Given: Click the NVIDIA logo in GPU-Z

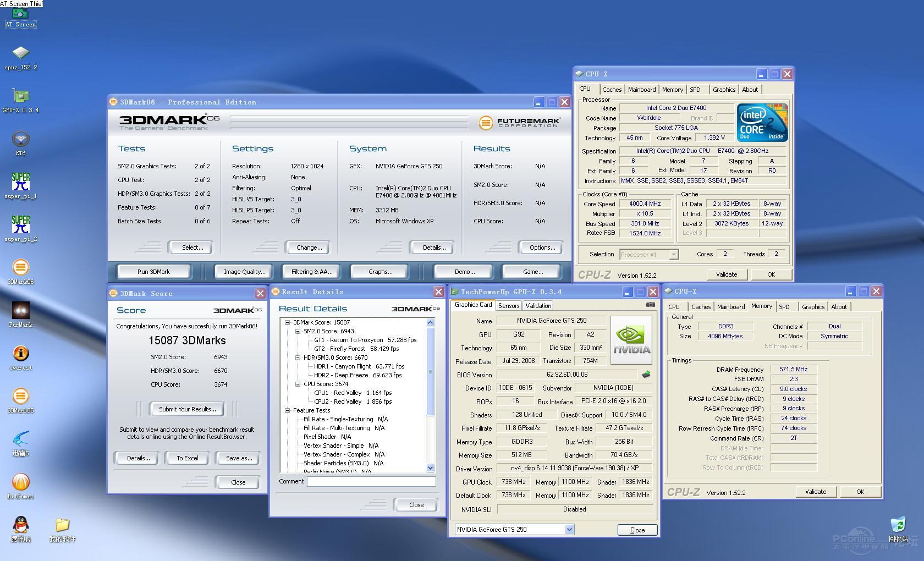Looking at the screenshot, I should 631,339.
